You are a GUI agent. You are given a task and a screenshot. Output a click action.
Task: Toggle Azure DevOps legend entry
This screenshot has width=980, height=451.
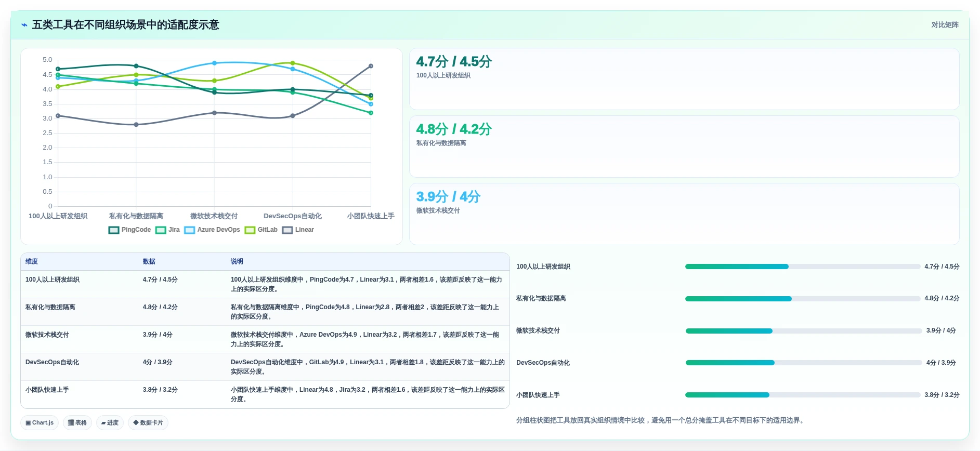click(212, 230)
